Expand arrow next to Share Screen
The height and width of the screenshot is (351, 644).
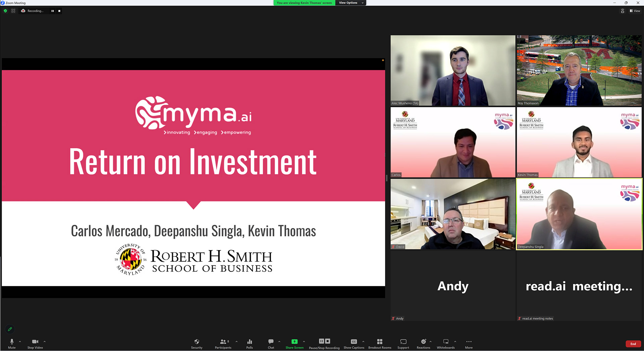pyautogui.click(x=304, y=342)
